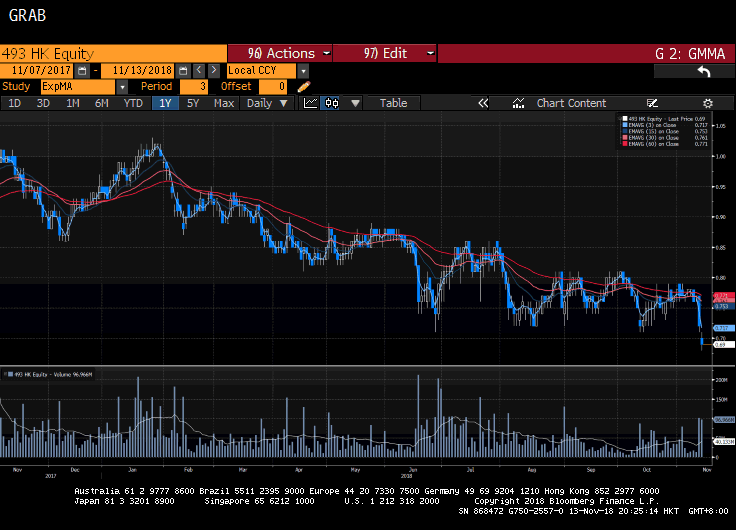Collapse panel with double left chevron
The width and height of the screenshot is (736, 530).
pyautogui.click(x=483, y=103)
